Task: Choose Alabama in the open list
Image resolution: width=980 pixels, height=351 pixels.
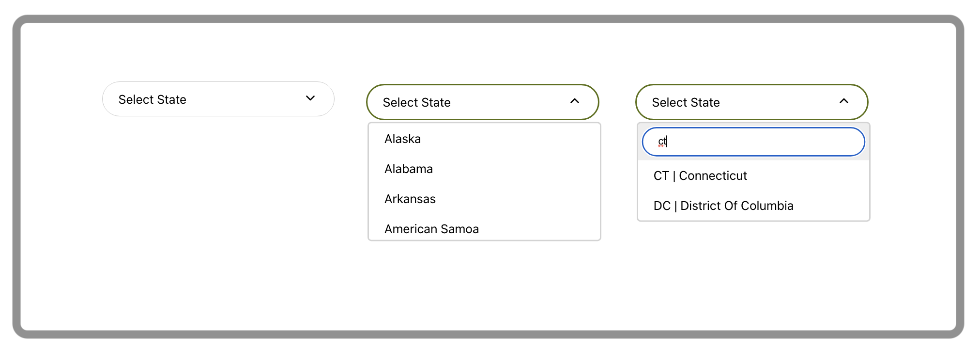Action: [409, 169]
